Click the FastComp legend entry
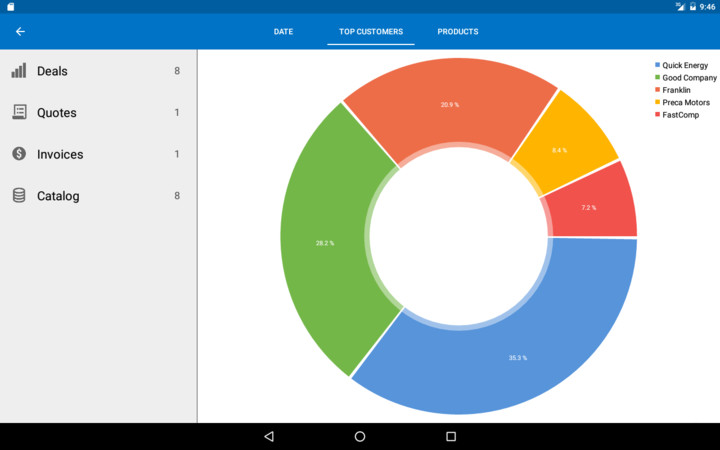The image size is (720, 450). [x=680, y=114]
